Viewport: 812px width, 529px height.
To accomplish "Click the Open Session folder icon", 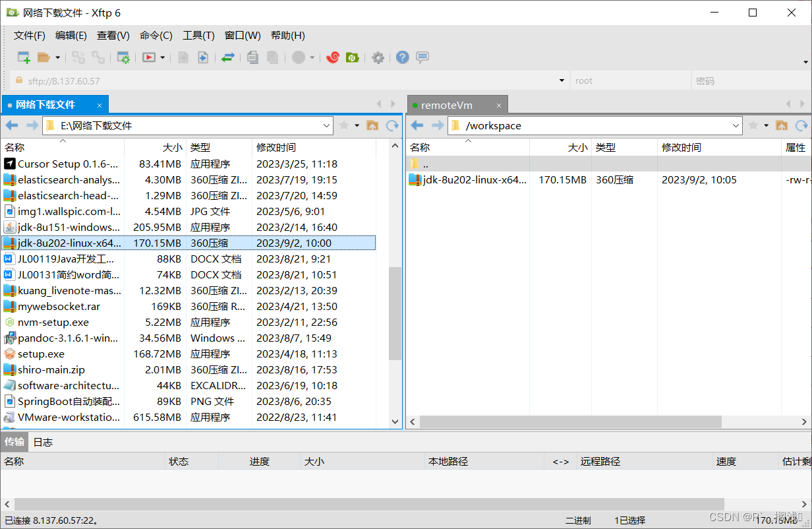I will [x=43, y=57].
